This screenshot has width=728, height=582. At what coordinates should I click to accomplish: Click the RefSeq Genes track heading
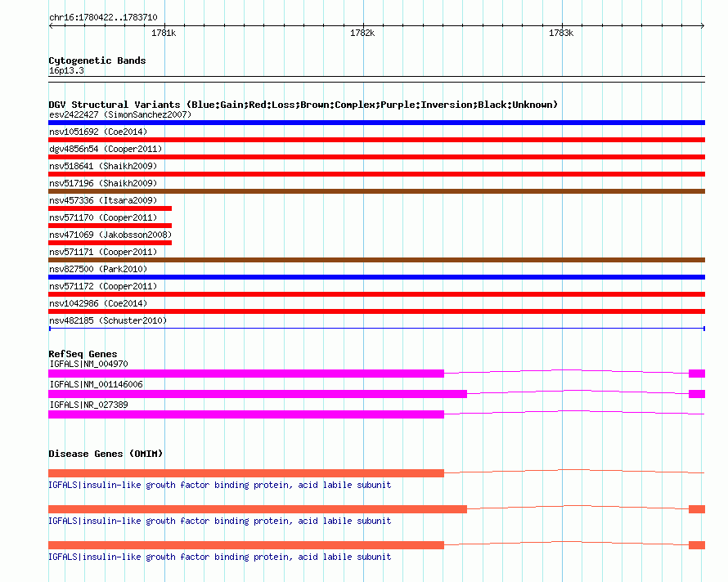tap(83, 354)
